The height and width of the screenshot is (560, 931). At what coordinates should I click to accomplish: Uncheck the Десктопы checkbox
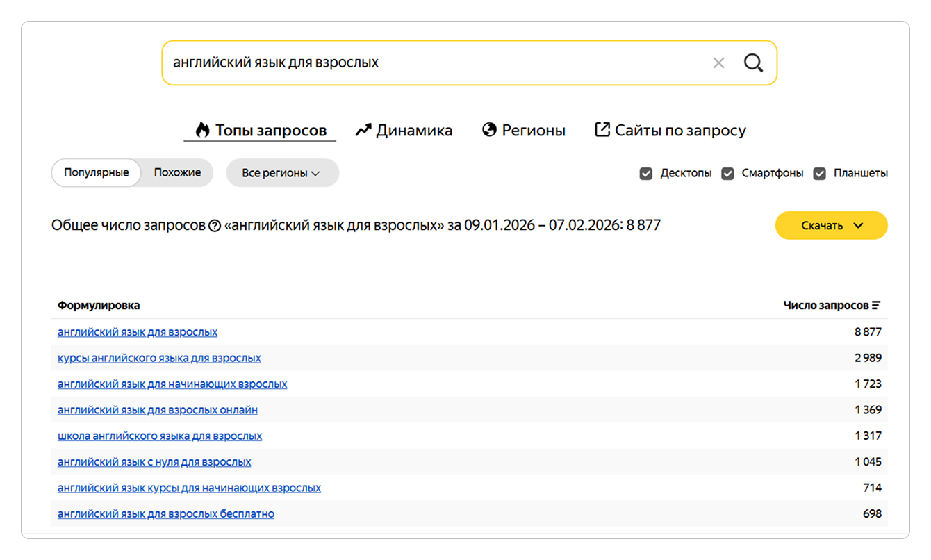click(x=646, y=174)
